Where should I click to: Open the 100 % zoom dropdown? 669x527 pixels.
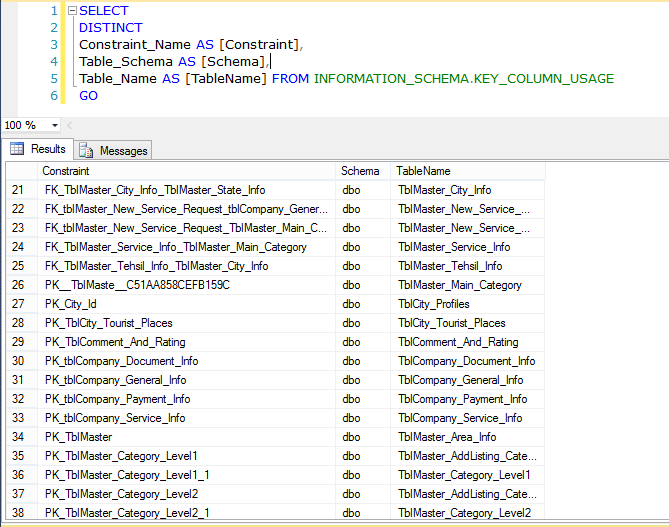tap(54, 125)
